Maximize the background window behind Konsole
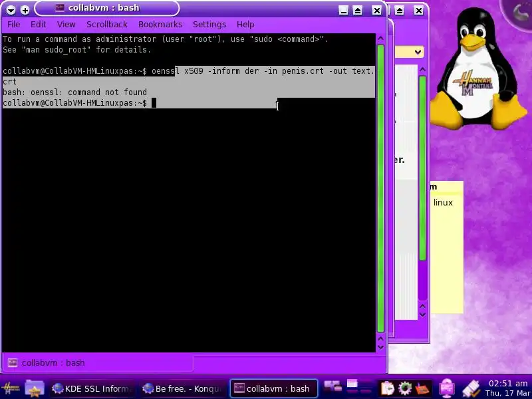The height and width of the screenshot is (399, 532). [x=400, y=11]
